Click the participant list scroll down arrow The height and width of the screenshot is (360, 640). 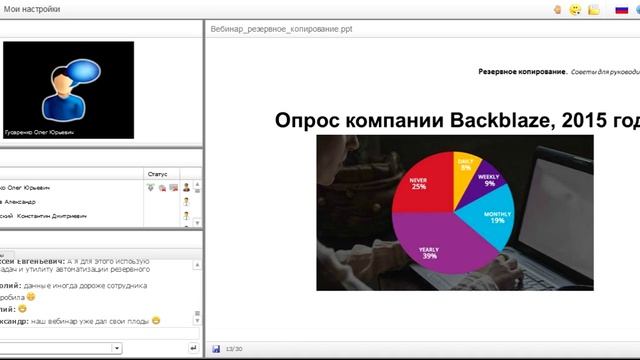click(197, 223)
